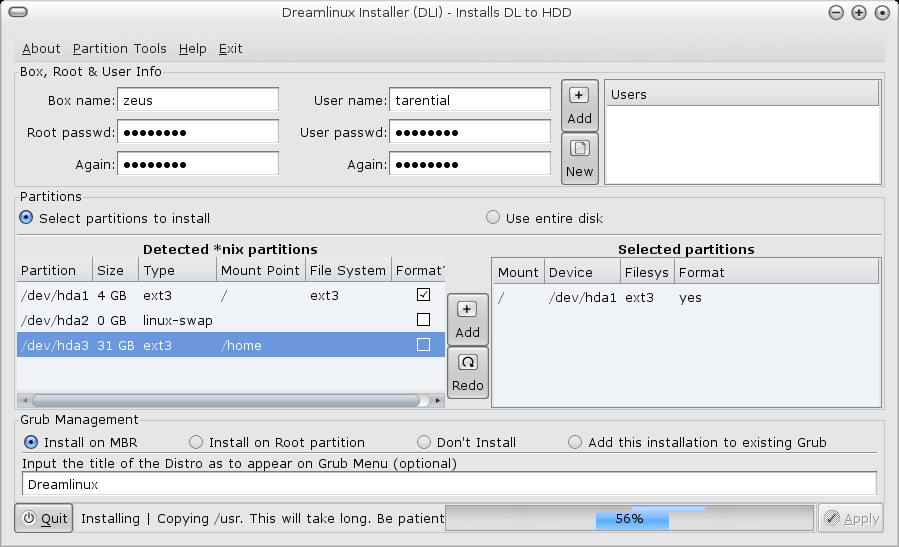The height and width of the screenshot is (547, 899).
Task: Sort by File System column header
Action: (x=347, y=270)
